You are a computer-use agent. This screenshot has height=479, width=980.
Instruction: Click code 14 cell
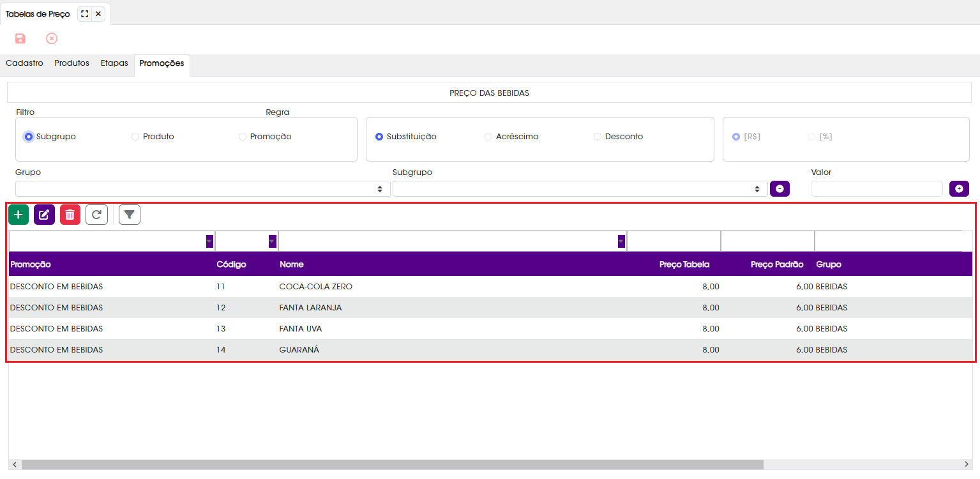point(221,350)
